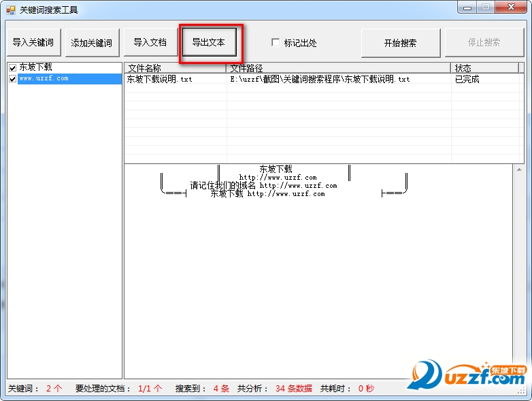This screenshot has height=401, width=532.
Task: Select the www.uzzf.com keyword row
Action: point(69,78)
